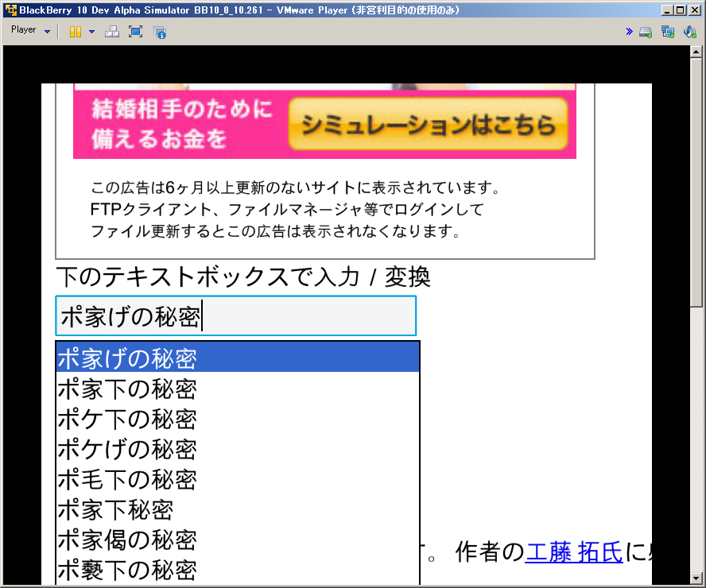Enter full screen mode via toolbar icon
Screen dimensions: 706x588
tap(135, 32)
